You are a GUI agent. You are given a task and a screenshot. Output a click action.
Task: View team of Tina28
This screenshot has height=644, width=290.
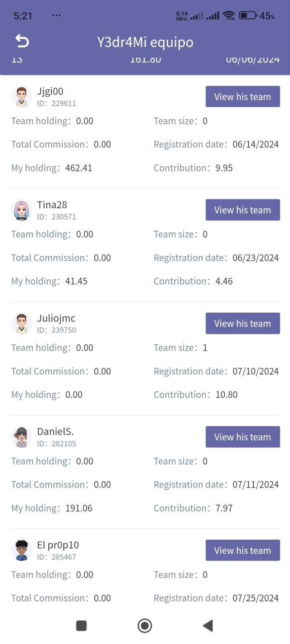(x=243, y=210)
